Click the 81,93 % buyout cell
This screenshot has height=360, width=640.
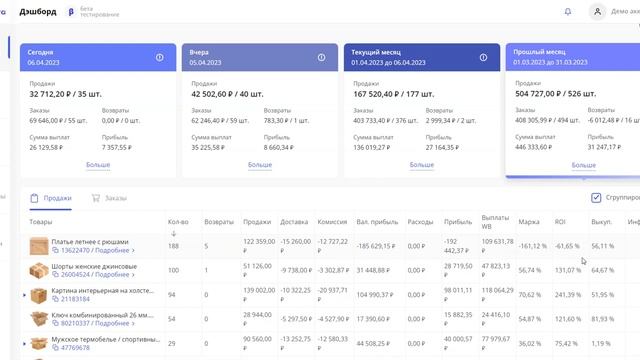point(602,319)
